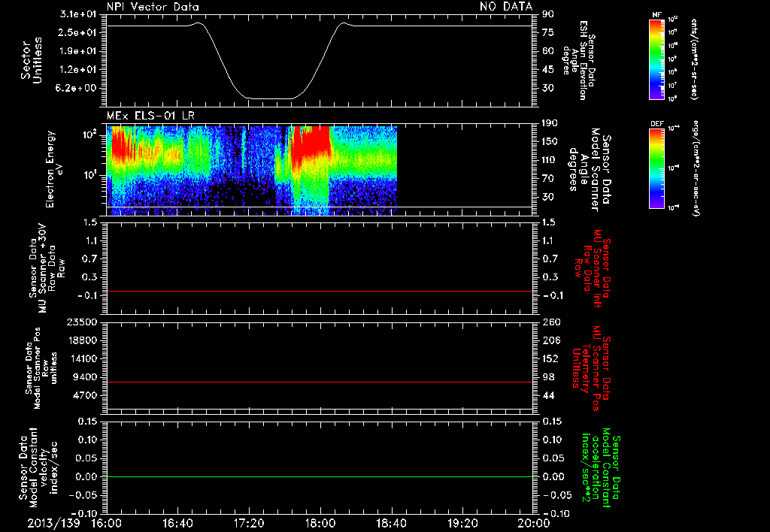The height and width of the screenshot is (532, 770).
Task: Click the 'ergs/(cm**2-sr-sec-eV)' units label
Action: pos(696,168)
